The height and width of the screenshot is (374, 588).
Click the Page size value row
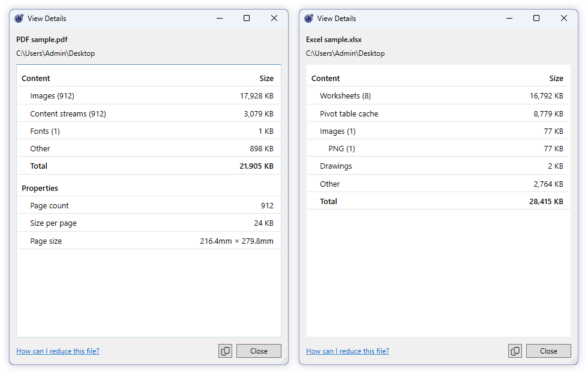[x=149, y=241]
